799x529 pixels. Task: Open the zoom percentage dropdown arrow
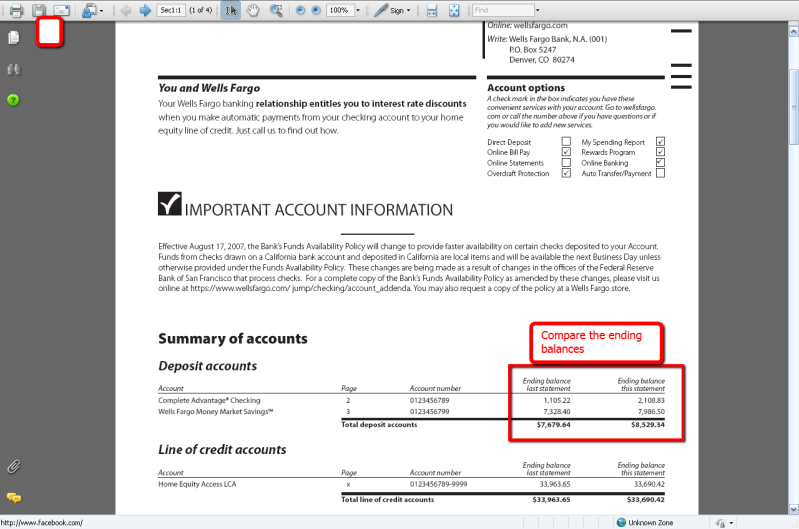358,10
